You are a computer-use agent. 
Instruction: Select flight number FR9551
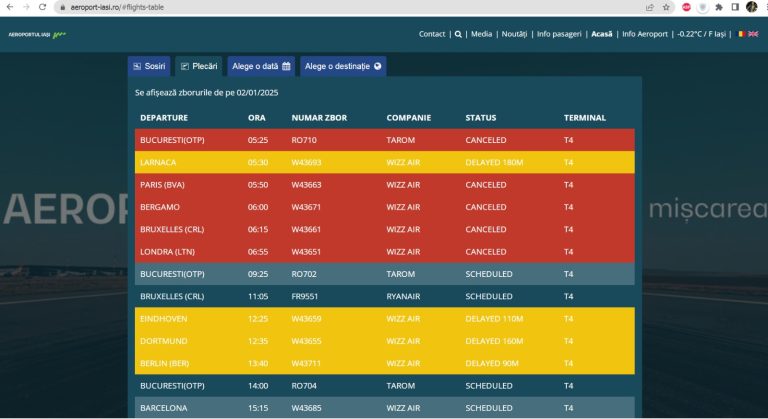point(305,296)
